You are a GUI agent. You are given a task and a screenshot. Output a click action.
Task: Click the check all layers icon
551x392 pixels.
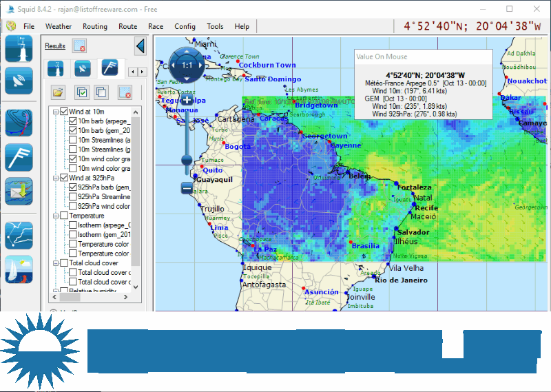point(81,92)
